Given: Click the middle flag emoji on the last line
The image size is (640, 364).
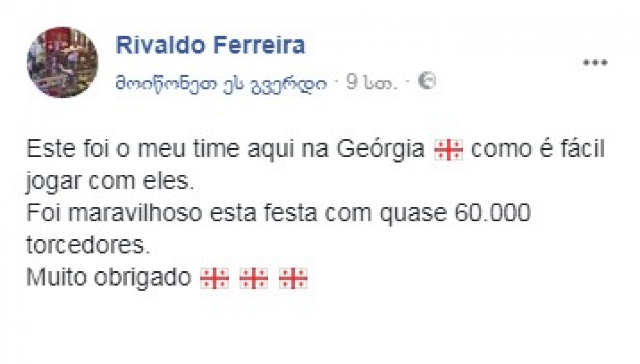Looking at the screenshot, I should pos(253,278).
